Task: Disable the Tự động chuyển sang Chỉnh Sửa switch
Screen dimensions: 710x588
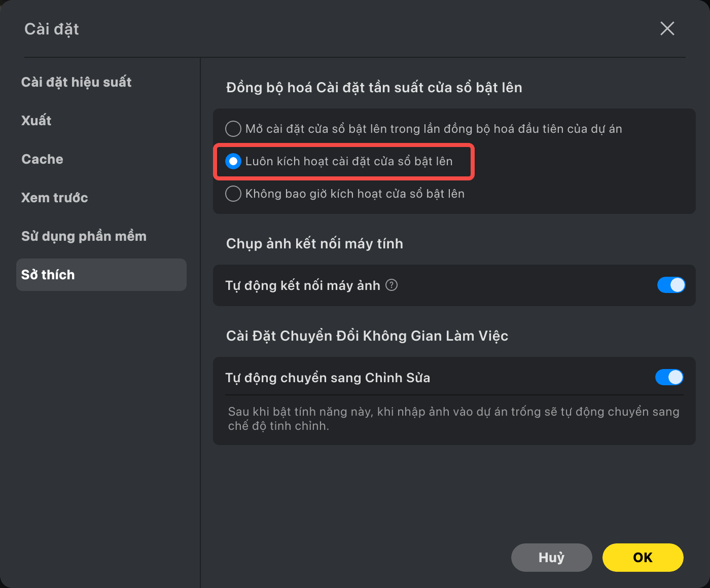Action: pos(669,377)
